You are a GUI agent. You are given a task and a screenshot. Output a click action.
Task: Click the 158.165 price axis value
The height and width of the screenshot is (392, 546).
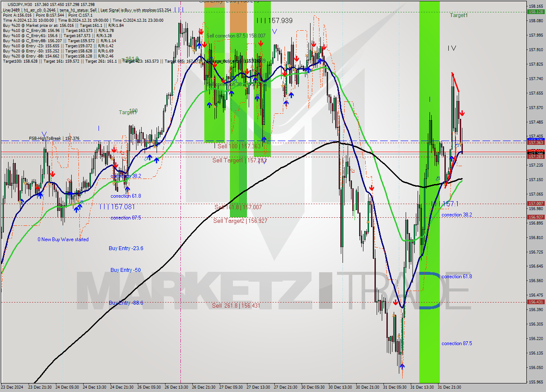536,6
